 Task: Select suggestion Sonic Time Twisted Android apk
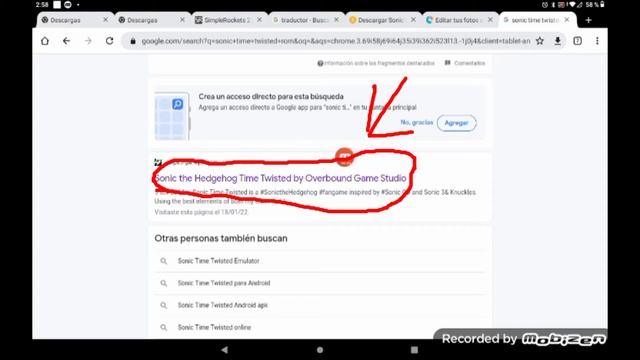(x=222, y=305)
